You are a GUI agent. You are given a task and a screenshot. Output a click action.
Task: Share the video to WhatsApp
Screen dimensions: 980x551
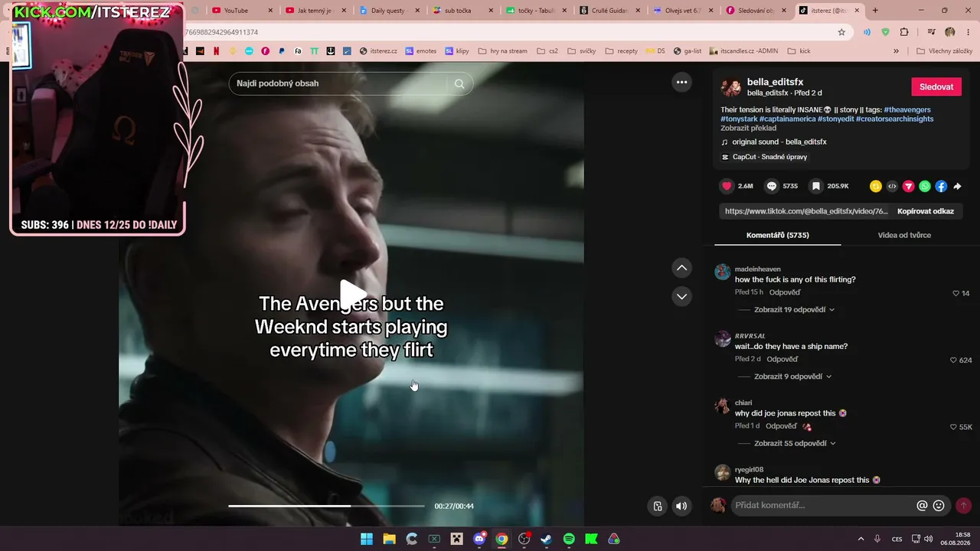tap(925, 186)
